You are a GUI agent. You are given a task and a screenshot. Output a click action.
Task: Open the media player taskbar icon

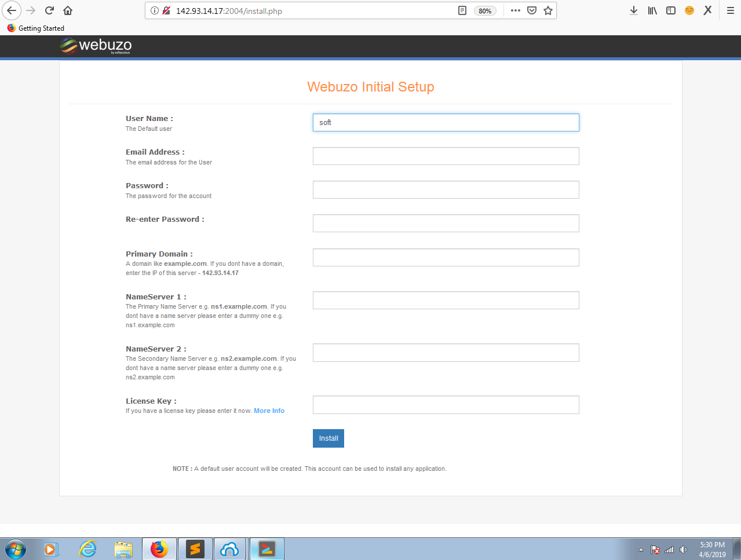coord(52,548)
